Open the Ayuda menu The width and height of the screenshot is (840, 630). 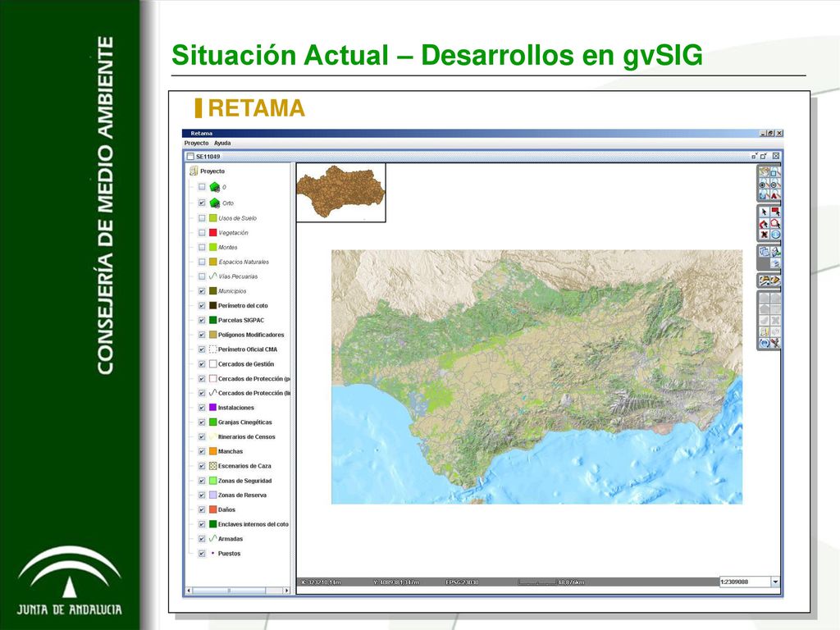222,143
